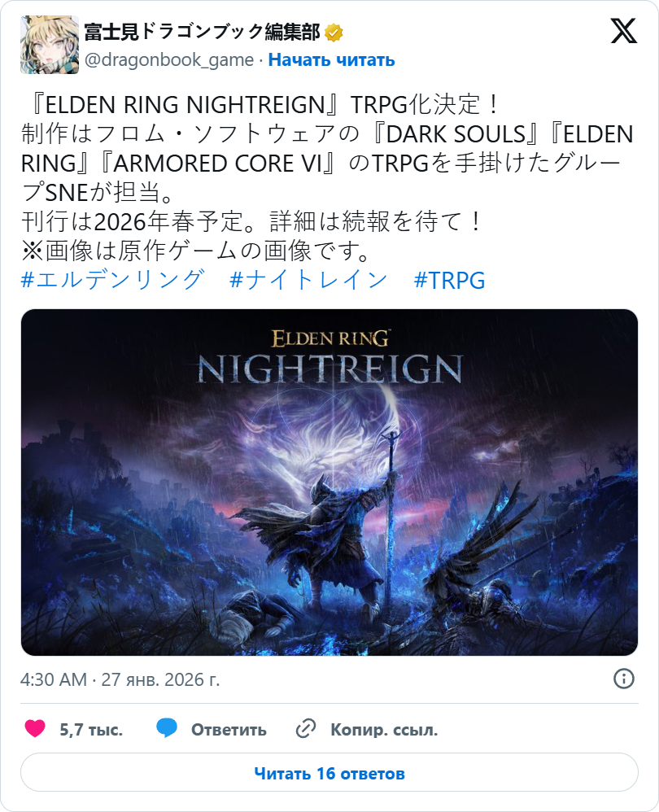Screen dimensions: 659x812
Task: Click the Ответить reply label
Action: coord(229,729)
